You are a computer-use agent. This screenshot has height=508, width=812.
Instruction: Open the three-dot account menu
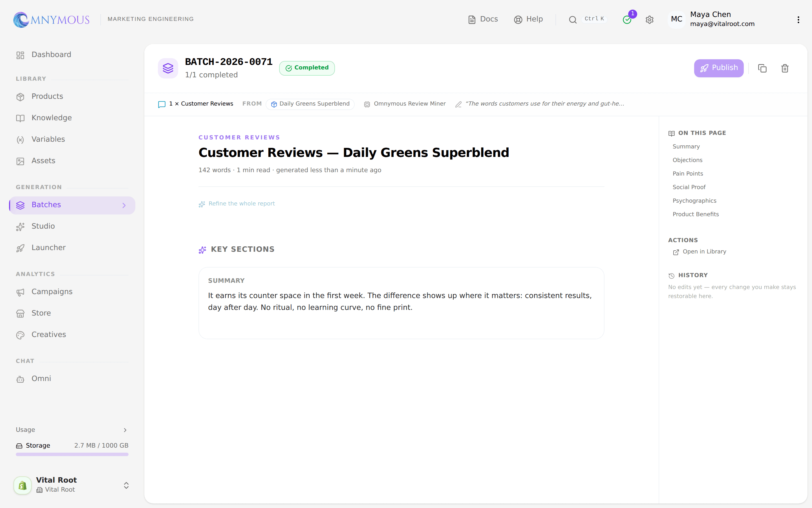(798, 20)
